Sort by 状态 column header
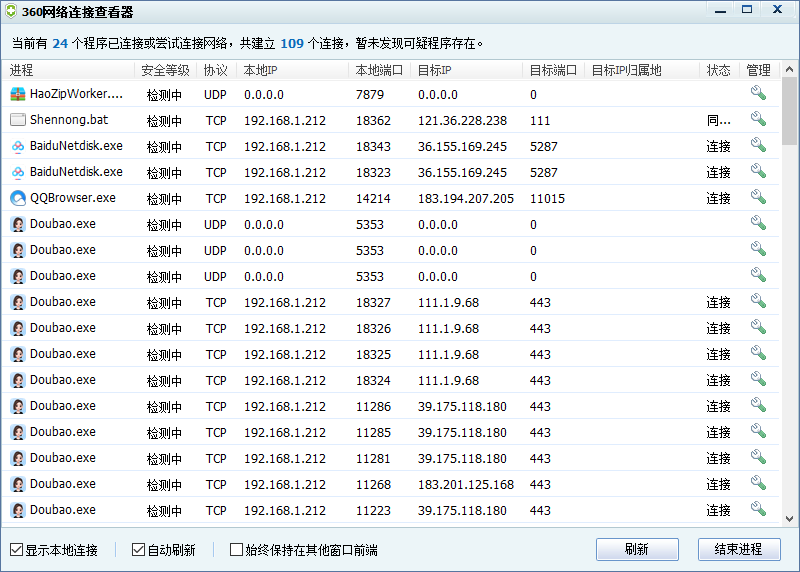This screenshot has width=800, height=572. tap(719, 70)
